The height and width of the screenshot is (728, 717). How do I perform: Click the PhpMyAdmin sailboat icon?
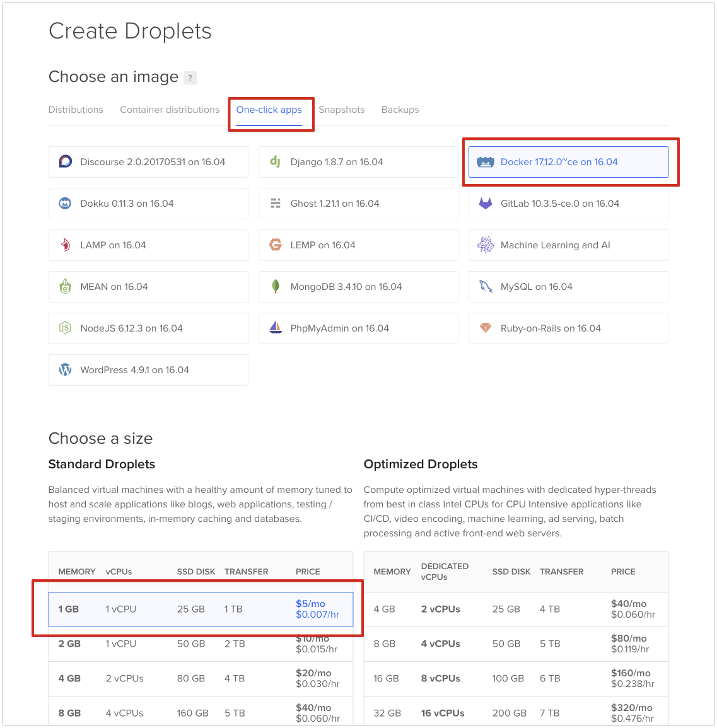tap(276, 327)
